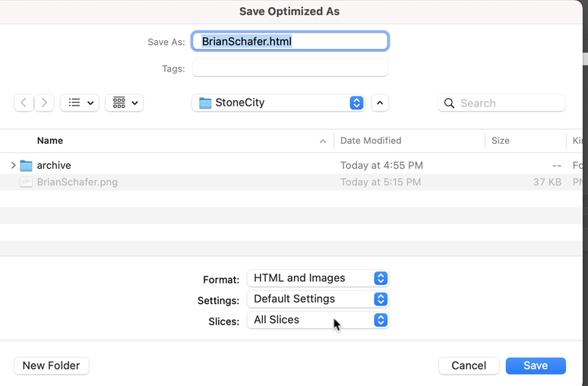The height and width of the screenshot is (386, 588).
Task: Open the Slices dropdown showing All Slices
Action: tap(318, 320)
